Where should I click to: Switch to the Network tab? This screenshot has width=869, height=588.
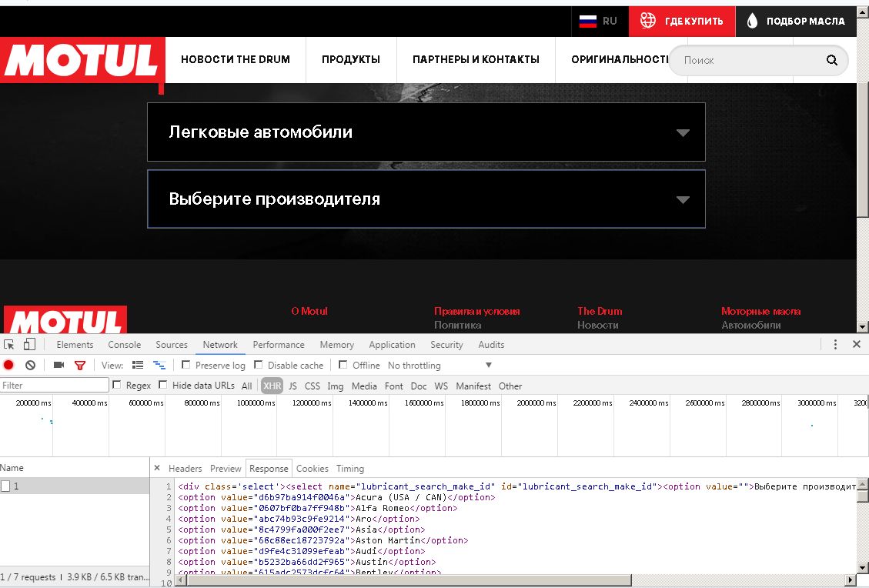220,345
